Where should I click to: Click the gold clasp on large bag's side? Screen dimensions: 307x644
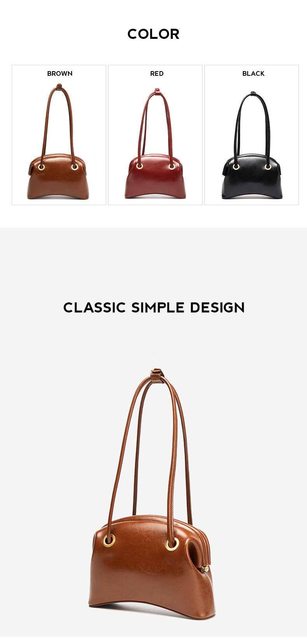tap(205, 569)
